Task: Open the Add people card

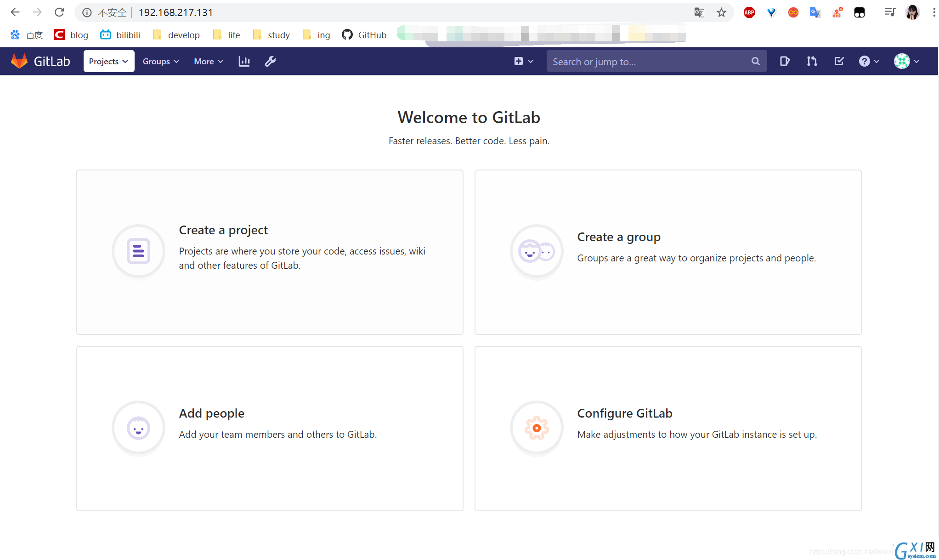Action: click(x=270, y=429)
